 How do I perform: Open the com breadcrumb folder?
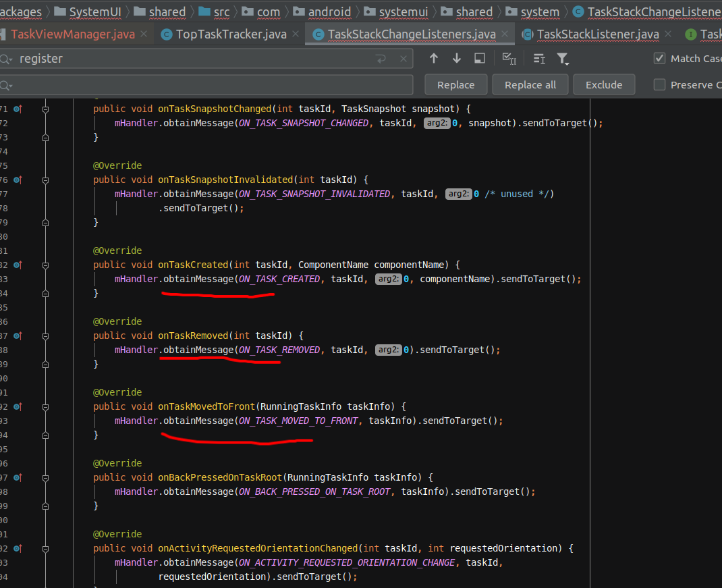[261, 12]
